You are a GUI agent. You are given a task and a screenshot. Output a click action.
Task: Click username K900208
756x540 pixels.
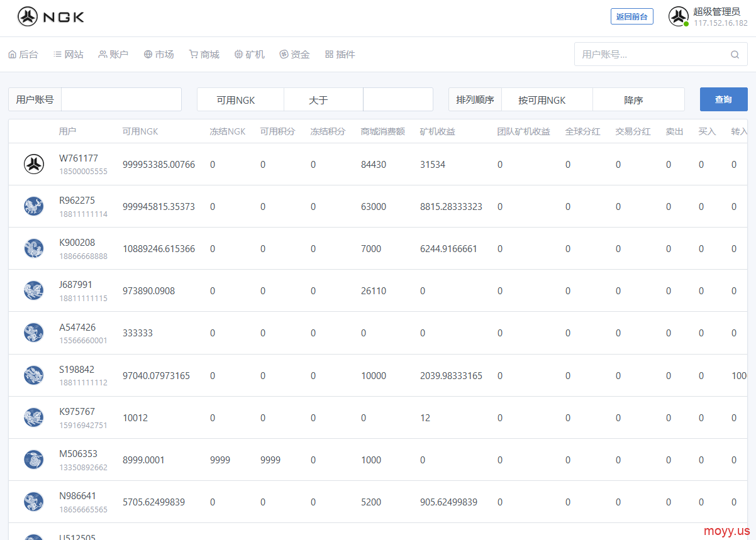[x=77, y=243]
